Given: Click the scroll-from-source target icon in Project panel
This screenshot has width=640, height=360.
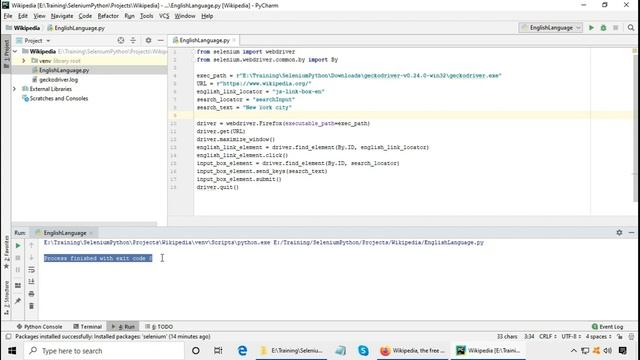Looking at the screenshot, I should click(x=120, y=40).
